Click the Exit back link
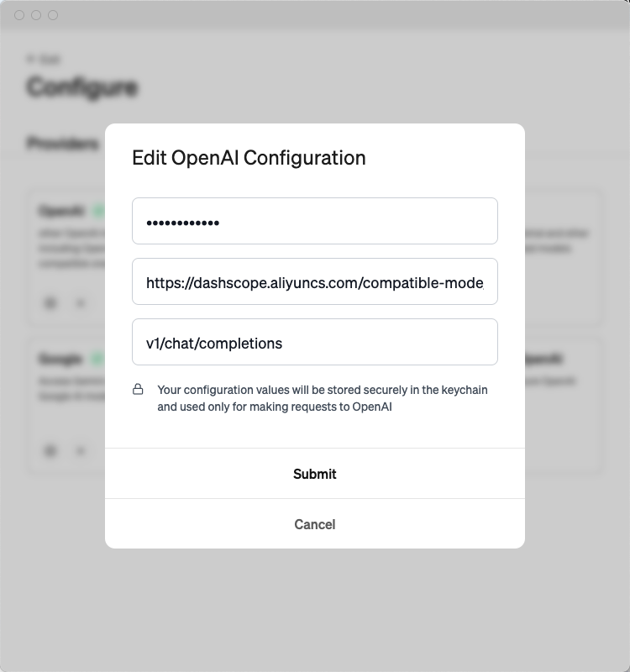Image resolution: width=630 pixels, height=672 pixels. (43, 60)
